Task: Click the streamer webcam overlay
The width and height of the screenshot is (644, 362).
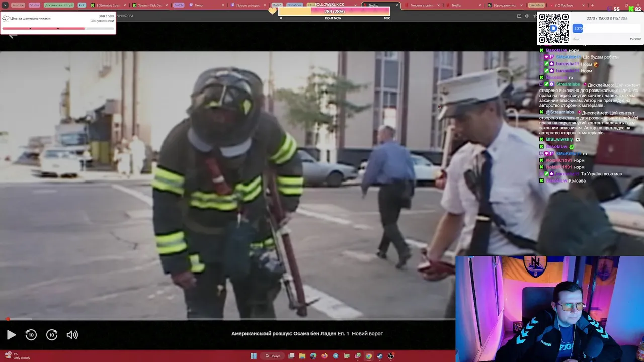Action: [x=549, y=309]
